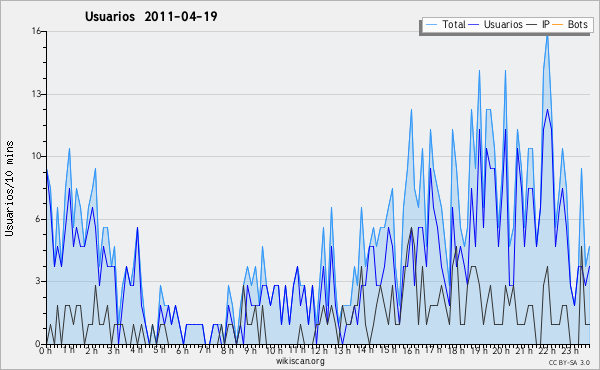Select the 'IP' legend entry
Image resolution: width=600 pixels, height=370 pixels.
click(538, 24)
